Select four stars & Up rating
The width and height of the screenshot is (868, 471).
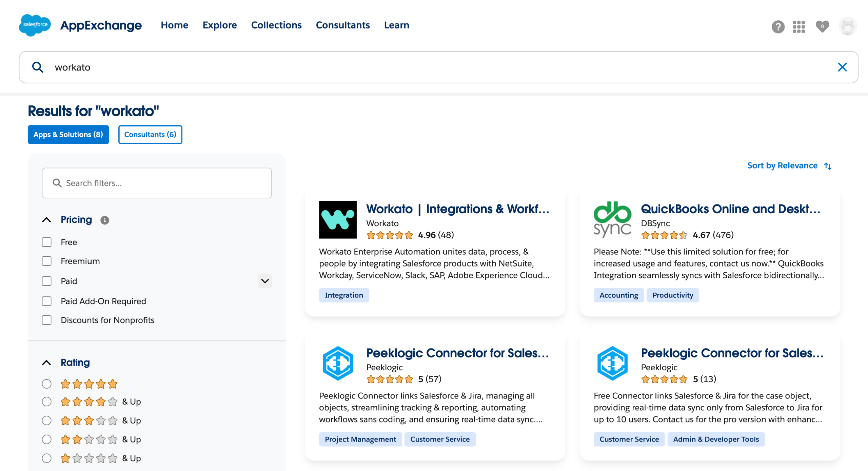tap(47, 401)
